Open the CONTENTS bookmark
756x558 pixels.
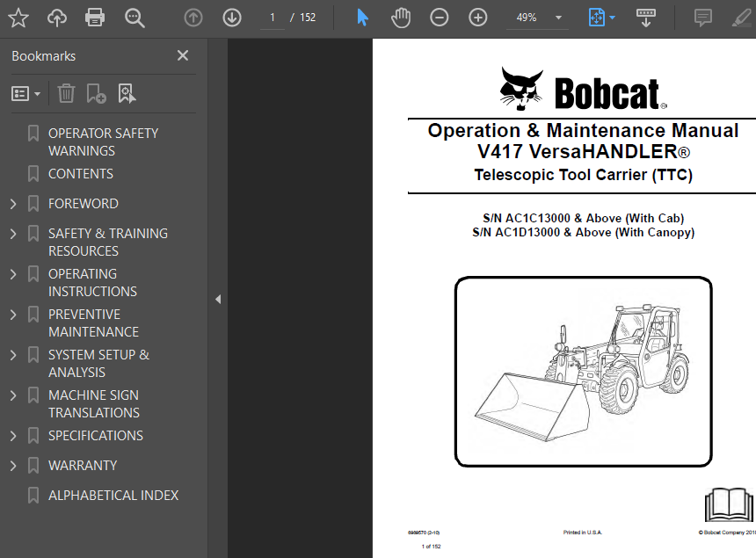(81, 173)
